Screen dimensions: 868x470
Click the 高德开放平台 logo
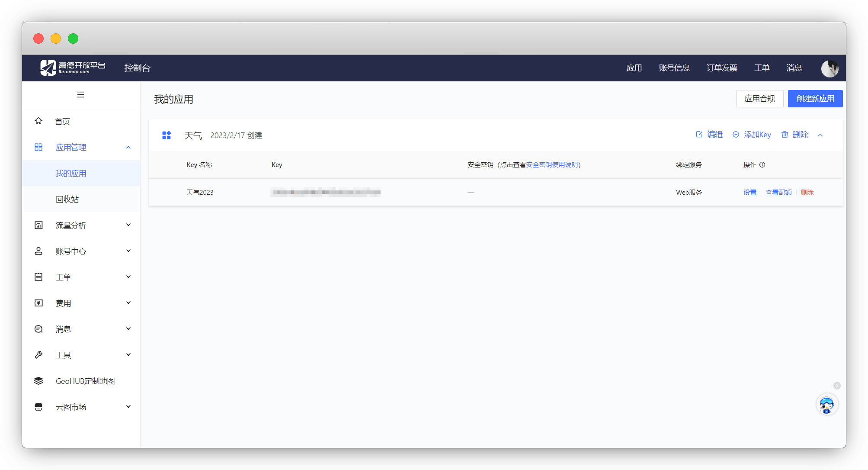tap(73, 68)
